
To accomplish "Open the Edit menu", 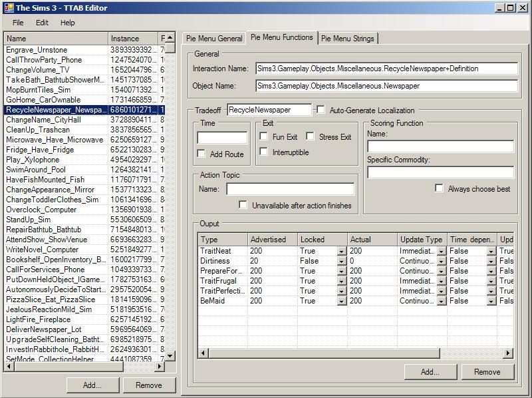I will click(42, 23).
